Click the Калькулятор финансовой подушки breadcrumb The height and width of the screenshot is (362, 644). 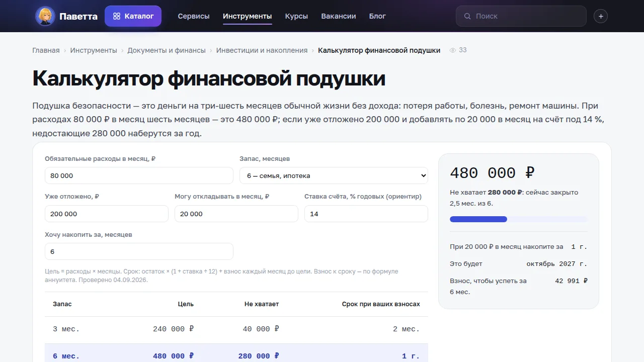(379, 50)
